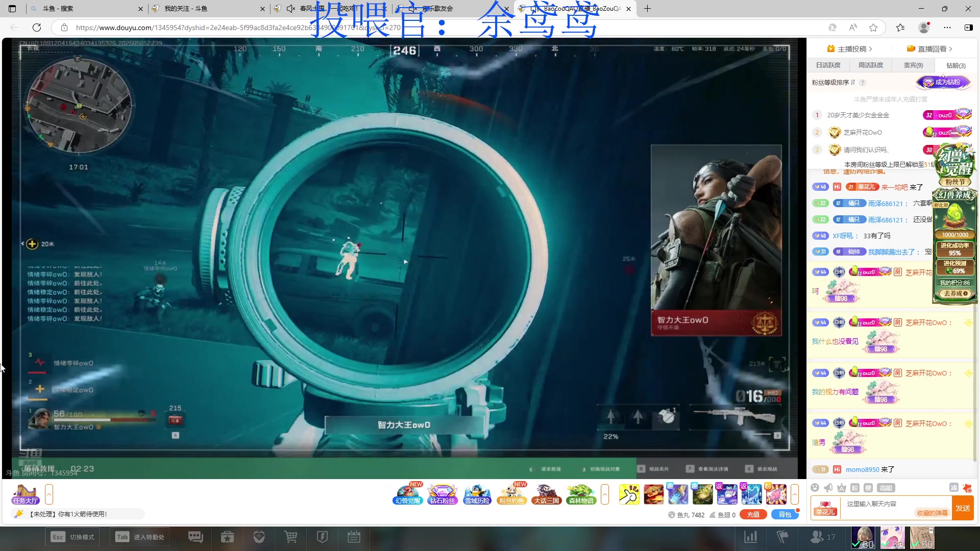Open the 粉丝钓鱼 activity icon

pyautogui.click(x=511, y=494)
